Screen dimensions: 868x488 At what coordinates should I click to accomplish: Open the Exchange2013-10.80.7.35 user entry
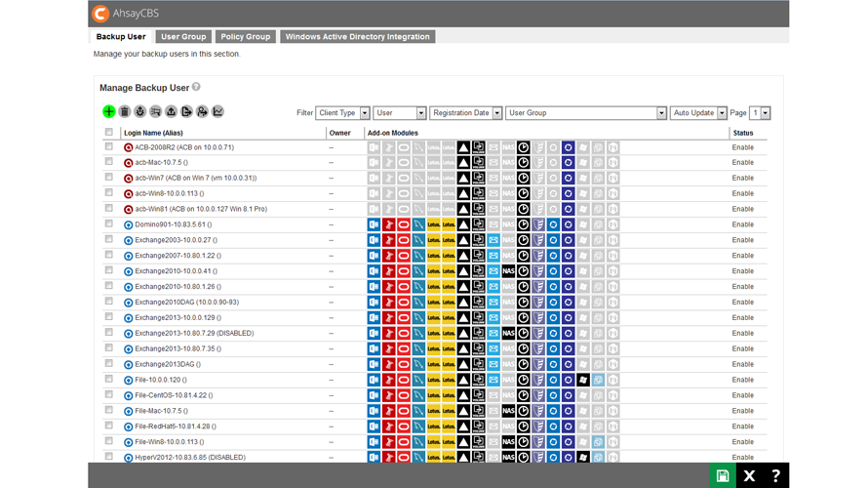(178, 349)
